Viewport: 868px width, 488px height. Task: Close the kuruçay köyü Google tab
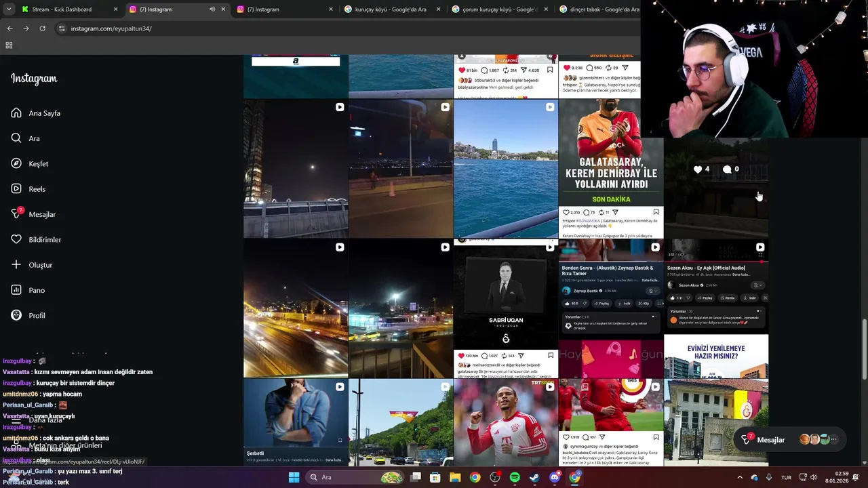(x=438, y=9)
